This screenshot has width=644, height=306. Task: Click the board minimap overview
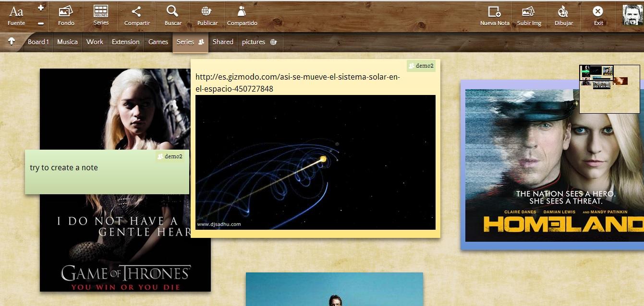(x=609, y=89)
